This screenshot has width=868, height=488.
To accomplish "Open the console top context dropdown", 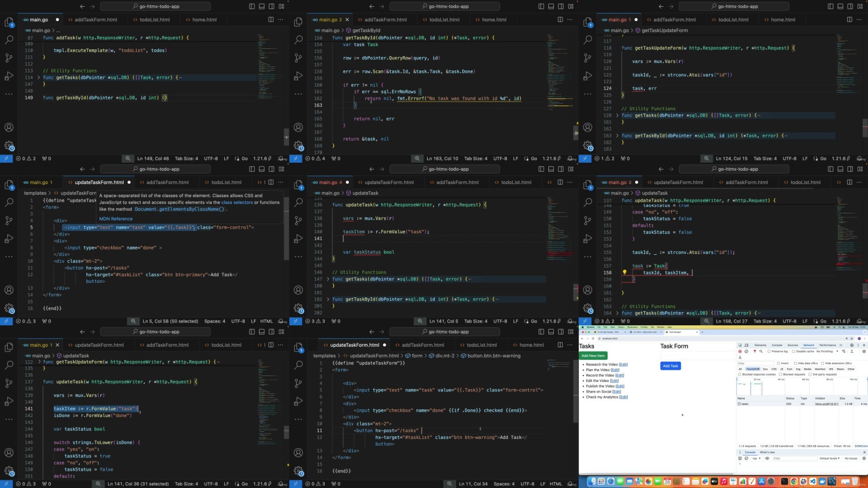I will point(756,458).
